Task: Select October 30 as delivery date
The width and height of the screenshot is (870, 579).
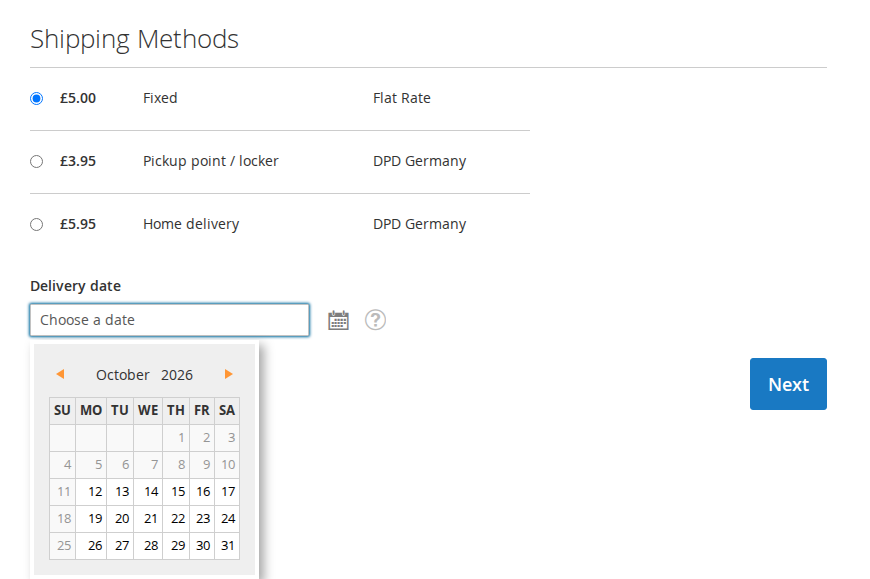Action: [x=203, y=546]
